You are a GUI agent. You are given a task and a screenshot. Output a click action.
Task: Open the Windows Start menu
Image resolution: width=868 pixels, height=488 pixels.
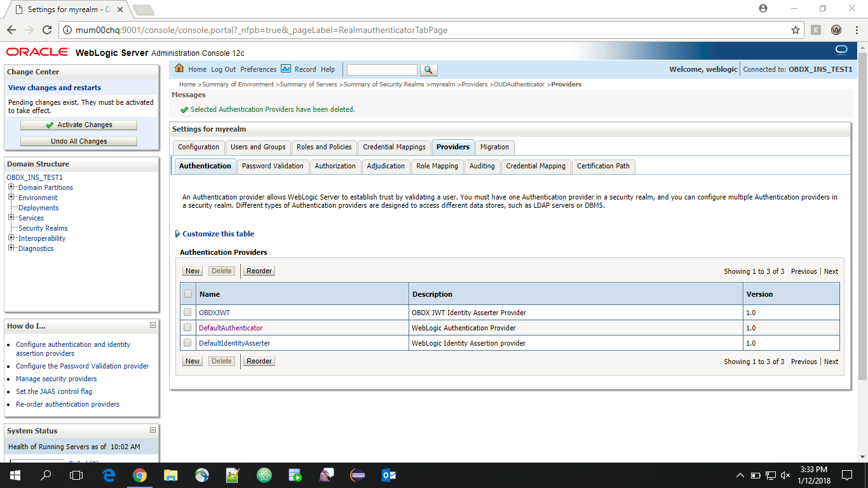[15, 475]
